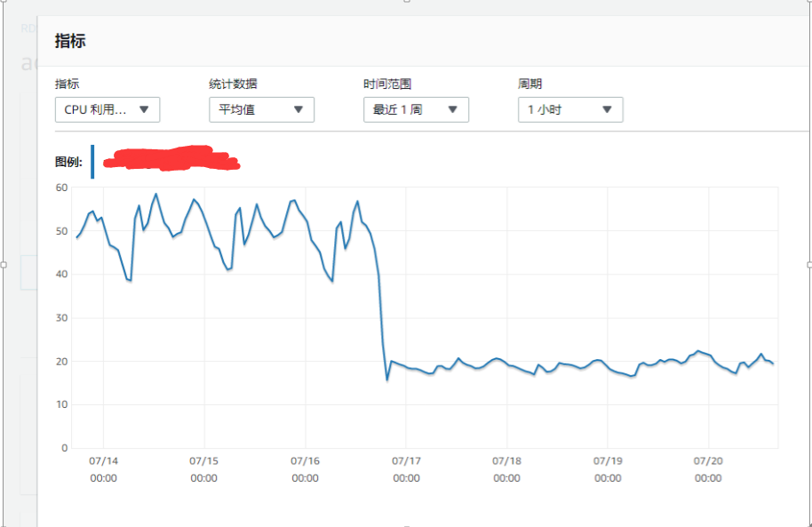Click the 20 value on the y-axis
The width and height of the screenshot is (812, 527).
pos(61,362)
